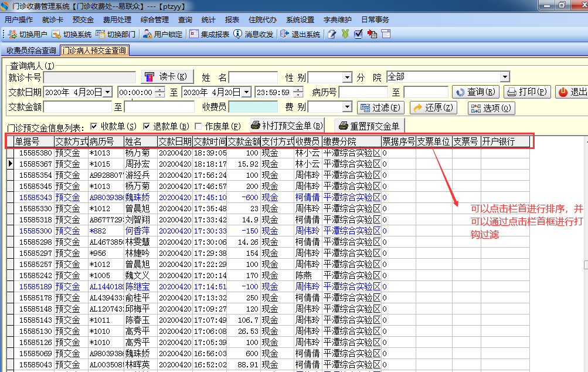Open the 系统设置 menu
The height and width of the screenshot is (372, 588).
click(300, 19)
